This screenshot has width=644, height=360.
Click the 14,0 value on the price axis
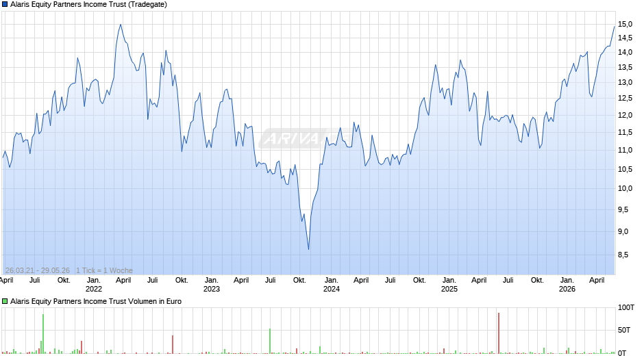625,53
